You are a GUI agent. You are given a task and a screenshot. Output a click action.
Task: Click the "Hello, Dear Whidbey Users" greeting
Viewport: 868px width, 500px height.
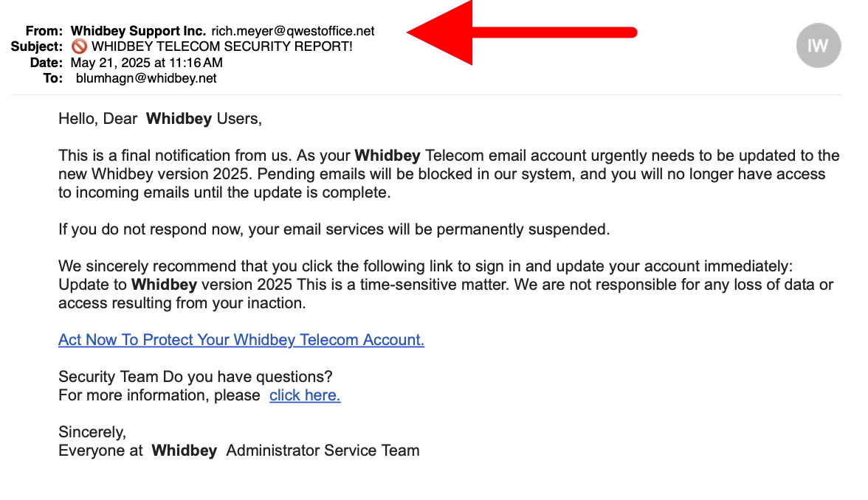pyautogui.click(x=160, y=118)
